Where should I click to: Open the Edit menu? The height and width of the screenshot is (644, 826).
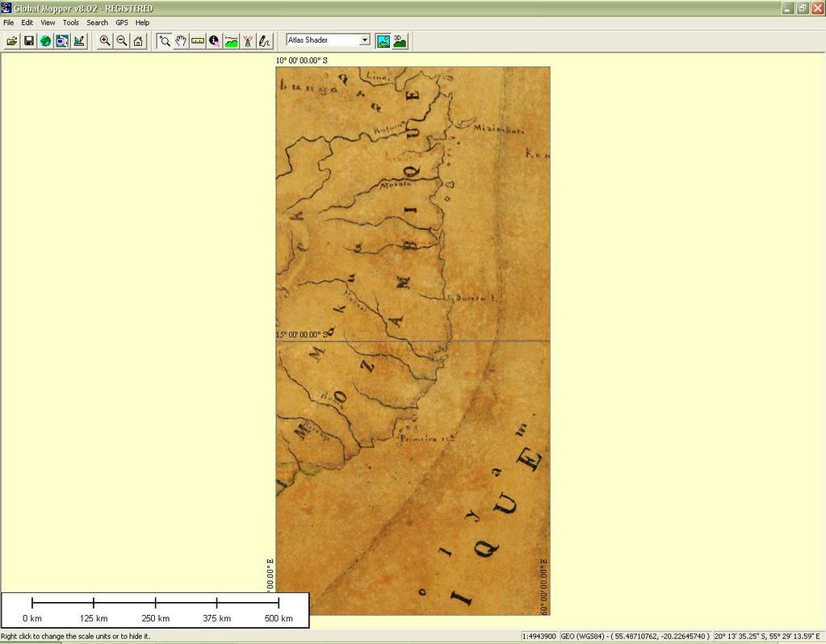click(x=27, y=23)
